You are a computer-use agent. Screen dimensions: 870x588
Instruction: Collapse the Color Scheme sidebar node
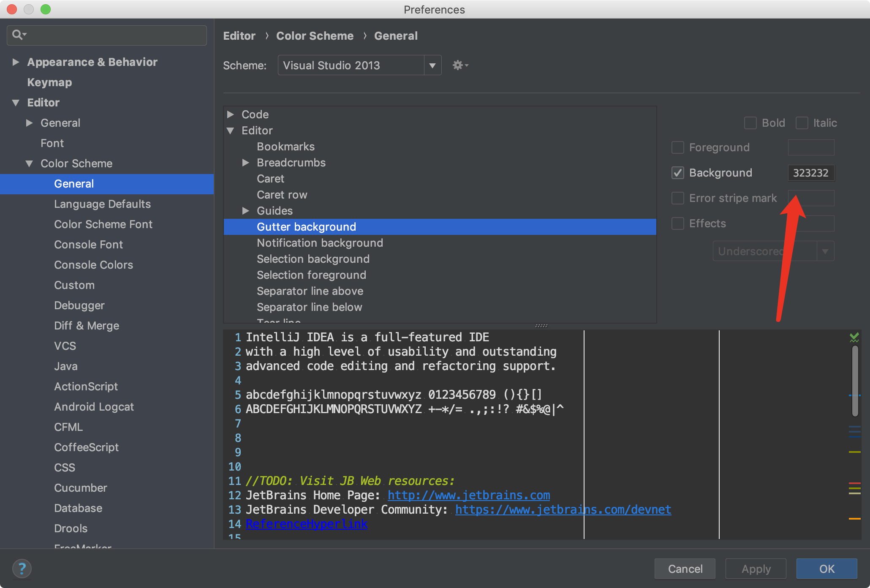pos(29,163)
